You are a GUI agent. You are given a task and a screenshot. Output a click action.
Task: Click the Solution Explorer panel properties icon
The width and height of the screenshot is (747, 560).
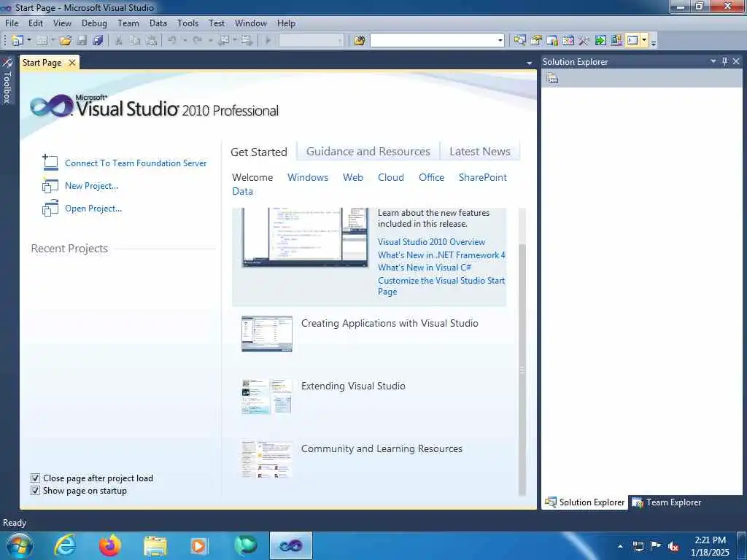coord(552,78)
